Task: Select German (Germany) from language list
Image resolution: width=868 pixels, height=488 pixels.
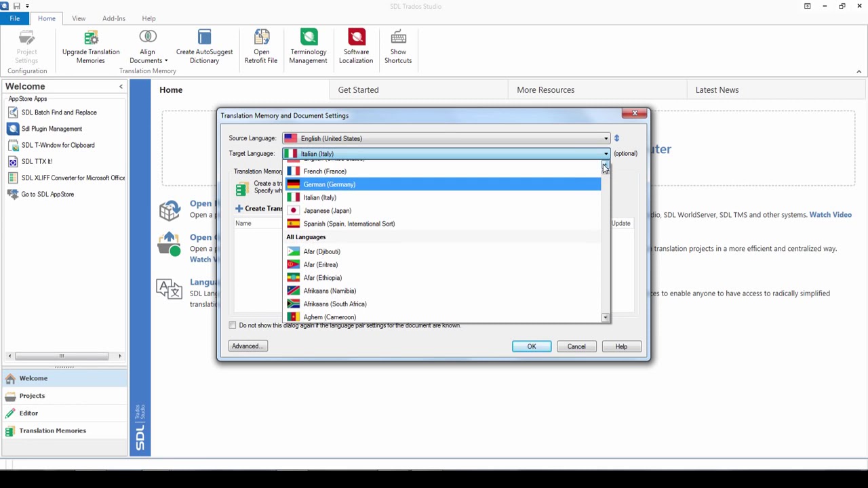Action: tap(443, 184)
